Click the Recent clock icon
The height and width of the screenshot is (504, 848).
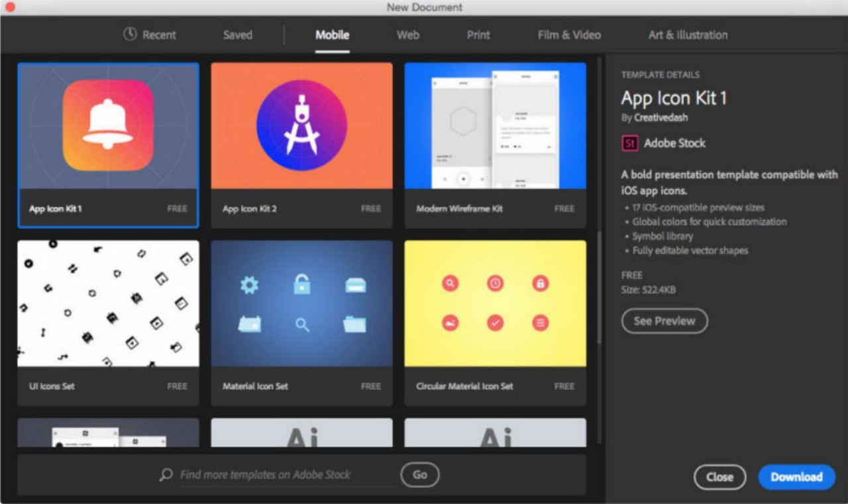(130, 34)
